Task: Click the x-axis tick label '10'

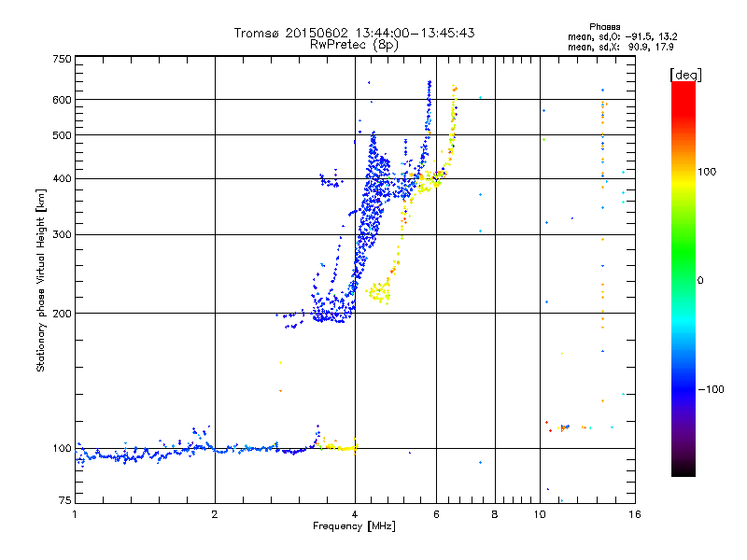Action: pos(540,514)
